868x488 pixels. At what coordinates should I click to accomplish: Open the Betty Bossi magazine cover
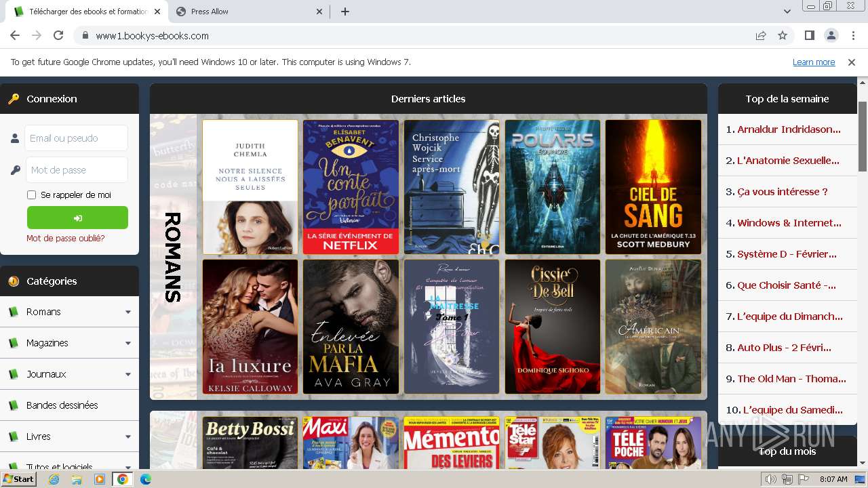coord(250,443)
